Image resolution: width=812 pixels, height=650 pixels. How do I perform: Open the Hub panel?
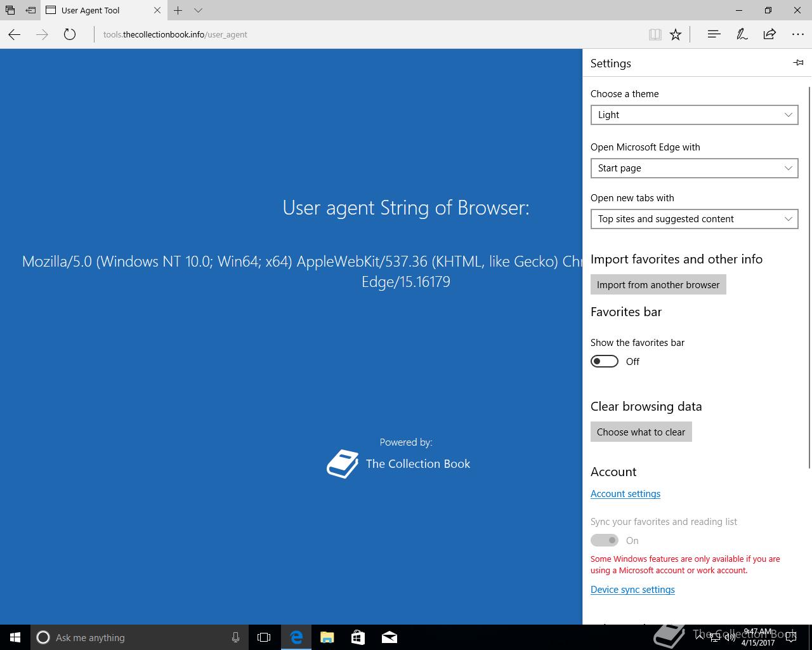point(714,34)
